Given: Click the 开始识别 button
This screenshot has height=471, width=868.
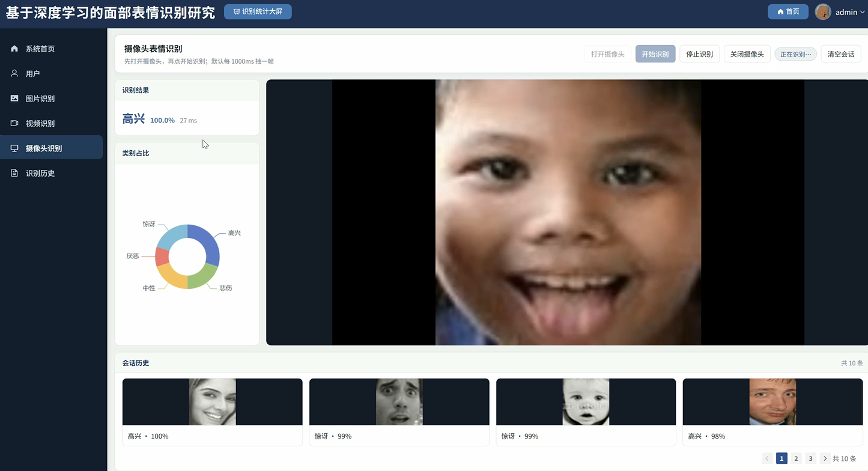Looking at the screenshot, I should click(655, 54).
